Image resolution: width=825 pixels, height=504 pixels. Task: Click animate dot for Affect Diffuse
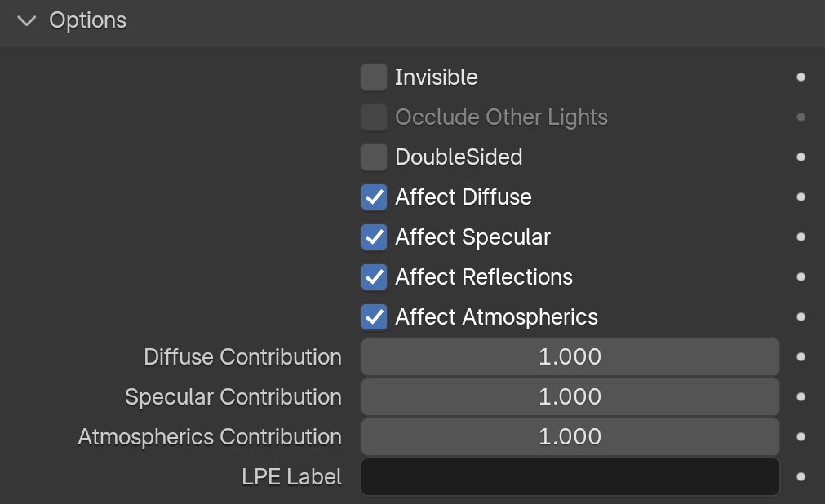801,197
